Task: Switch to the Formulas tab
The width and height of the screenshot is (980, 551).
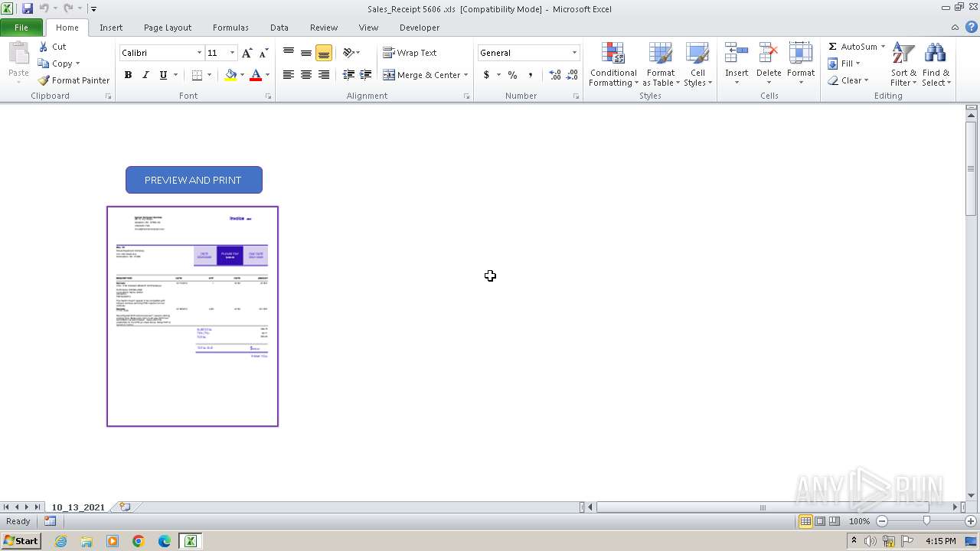Action: tap(230, 28)
